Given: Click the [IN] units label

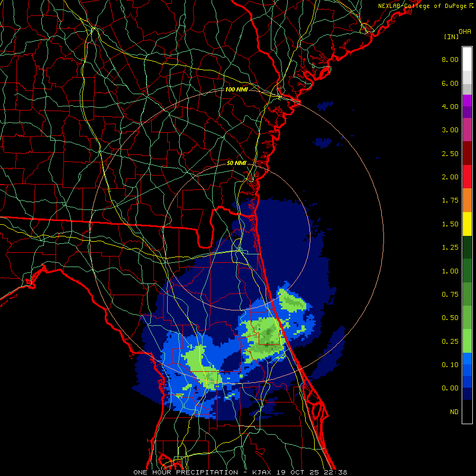Looking at the screenshot, I should (x=452, y=36).
